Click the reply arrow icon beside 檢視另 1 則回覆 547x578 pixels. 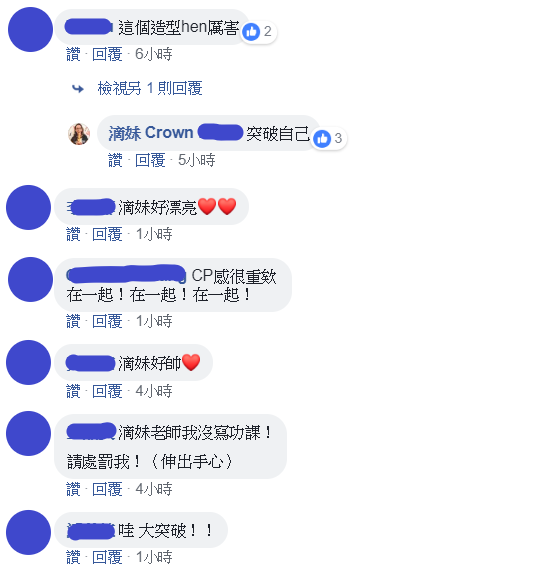(x=78, y=88)
